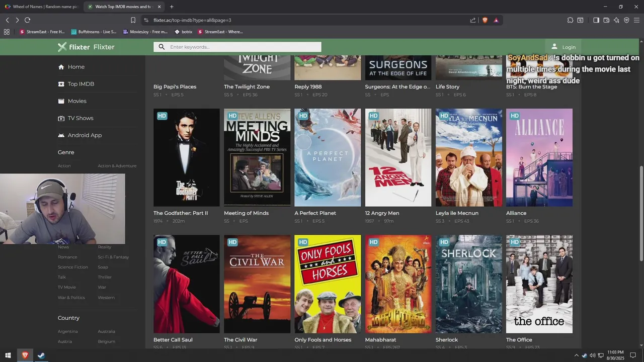Screen dimensions: 644x362
Task: Go back with the browser back arrow
Action: pos(8,20)
